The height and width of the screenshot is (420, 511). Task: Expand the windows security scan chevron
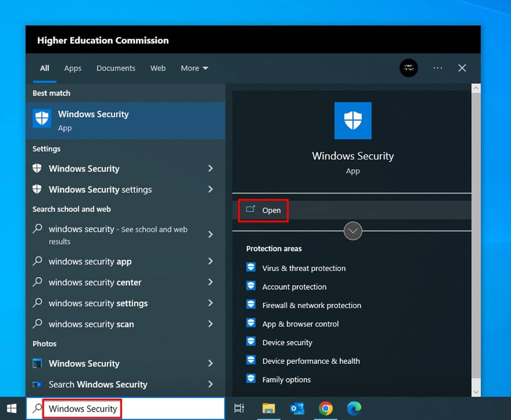[x=211, y=324]
